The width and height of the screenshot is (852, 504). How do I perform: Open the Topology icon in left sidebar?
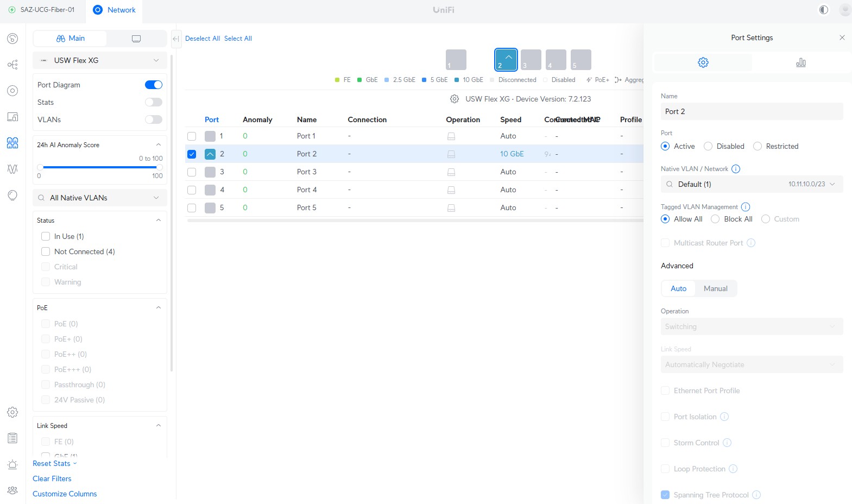coord(12,65)
